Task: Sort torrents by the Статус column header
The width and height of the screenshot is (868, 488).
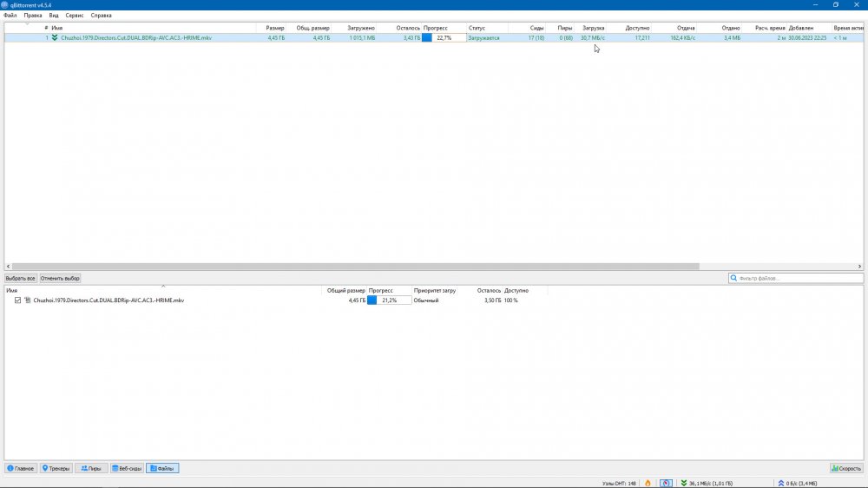Action: 477,28
